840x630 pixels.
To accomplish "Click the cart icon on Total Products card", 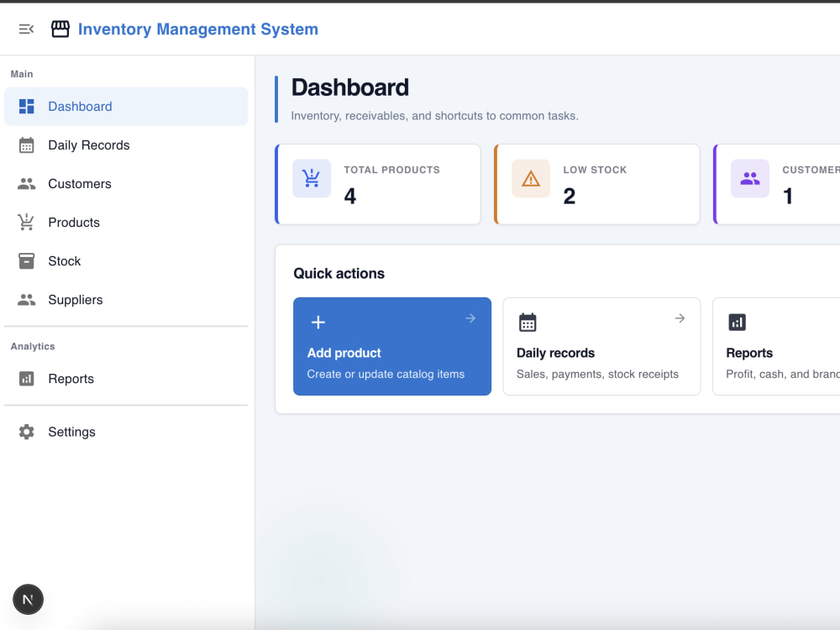I will pos(312,178).
